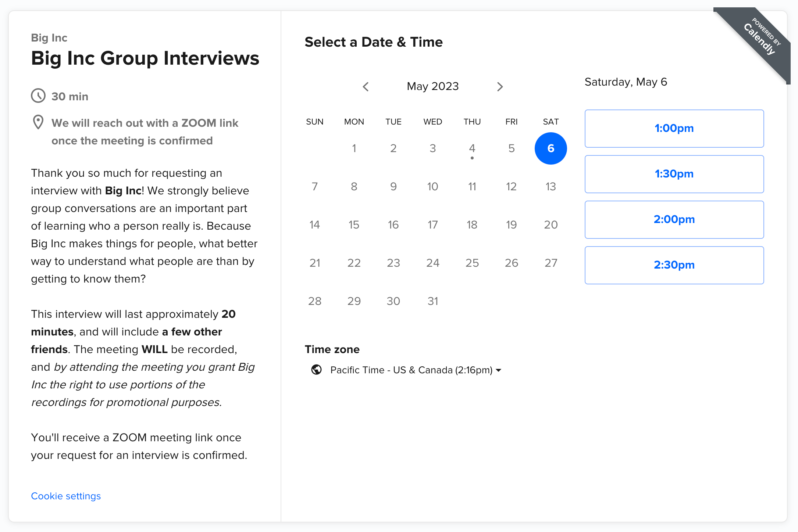Viewport: 798px width, 532px height.
Task: Click May 14 on the calendar
Action: (x=314, y=225)
